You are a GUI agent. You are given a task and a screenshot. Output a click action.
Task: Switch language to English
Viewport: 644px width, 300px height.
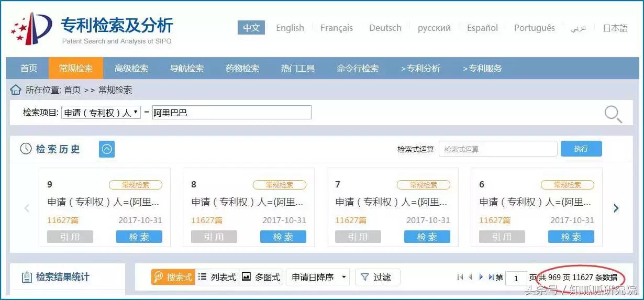coord(290,28)
